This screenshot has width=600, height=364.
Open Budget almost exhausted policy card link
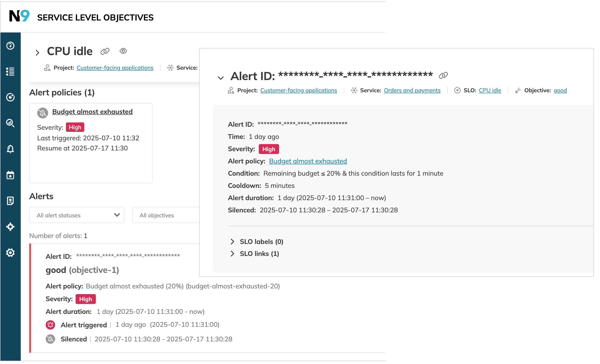coord(92,112)
